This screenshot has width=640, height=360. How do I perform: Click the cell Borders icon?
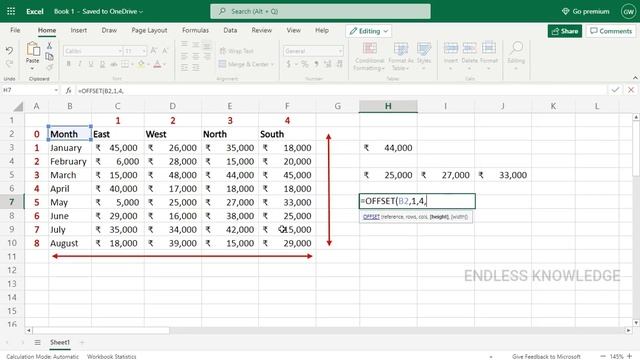(125, 64)
